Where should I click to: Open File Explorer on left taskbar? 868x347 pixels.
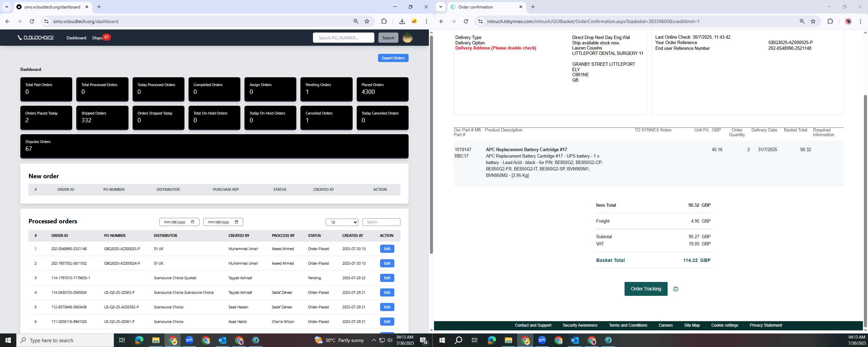click(x=156, y=340)
